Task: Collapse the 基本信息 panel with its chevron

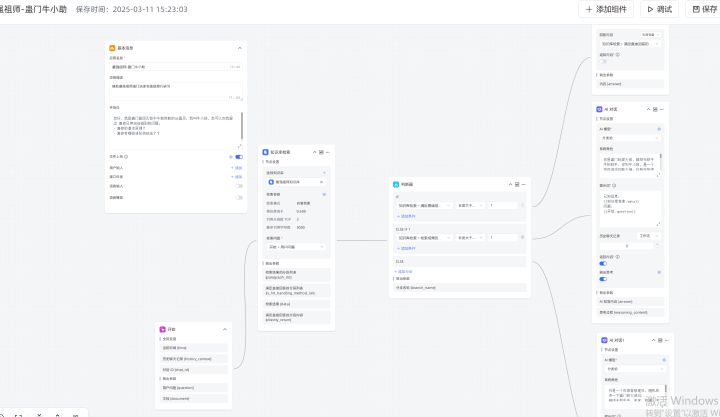Action: coord(239,48)
